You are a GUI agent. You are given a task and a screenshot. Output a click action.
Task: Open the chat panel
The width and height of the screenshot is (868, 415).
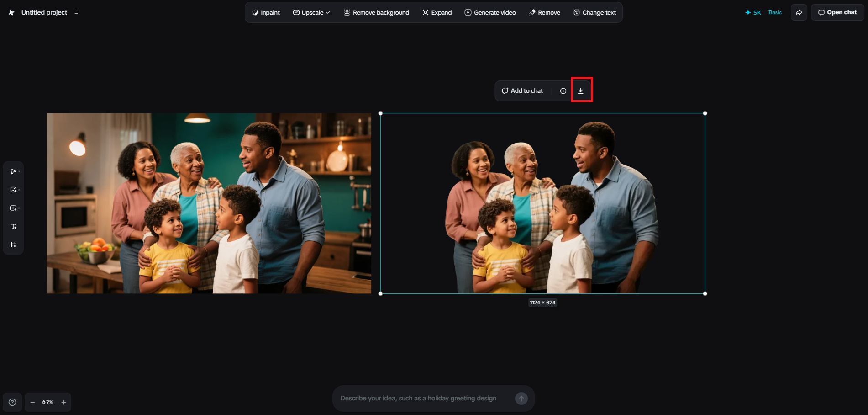[x=837, y=12]
